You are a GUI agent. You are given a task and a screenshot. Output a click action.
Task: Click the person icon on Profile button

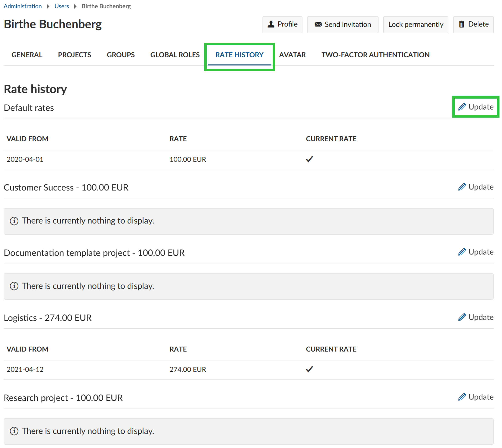click(x=271, y=24)
